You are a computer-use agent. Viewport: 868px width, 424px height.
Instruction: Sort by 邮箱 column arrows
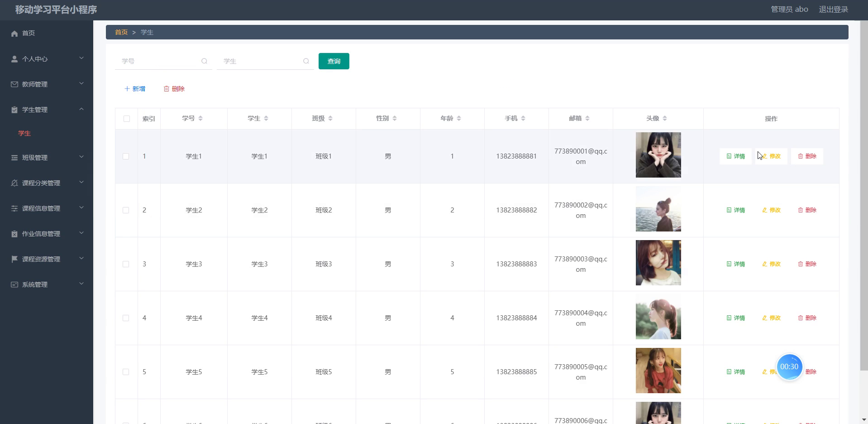tap(587, 118)
